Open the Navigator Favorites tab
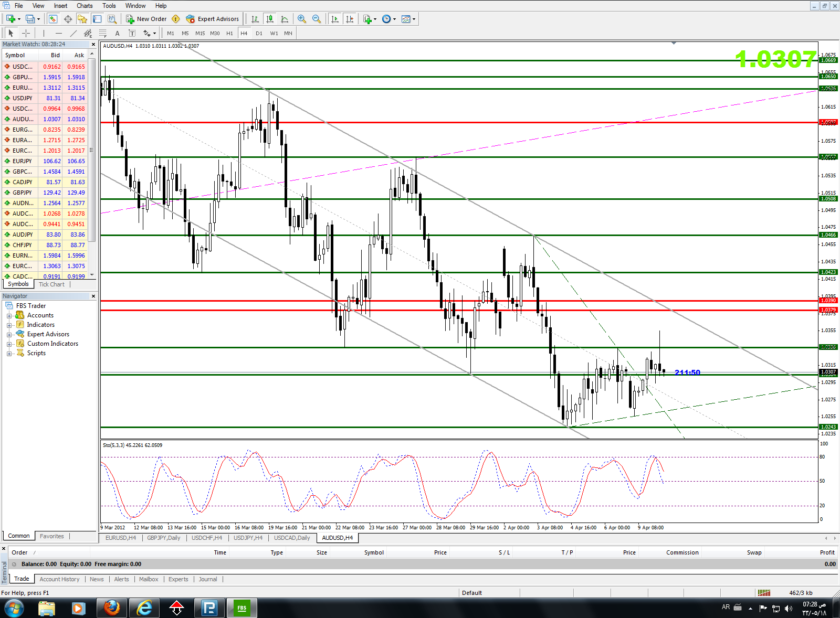The image size is (840, 618). click(51, 536)
